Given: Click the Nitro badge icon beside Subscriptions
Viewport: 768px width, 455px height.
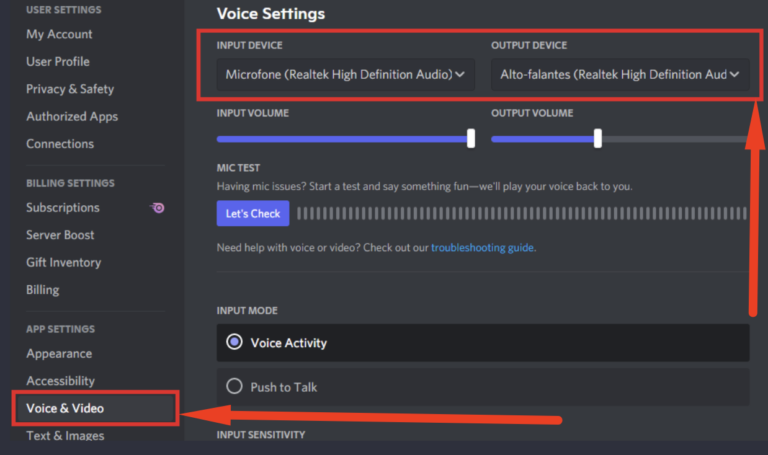Looking at the screenshot, I should pos(157,208).
